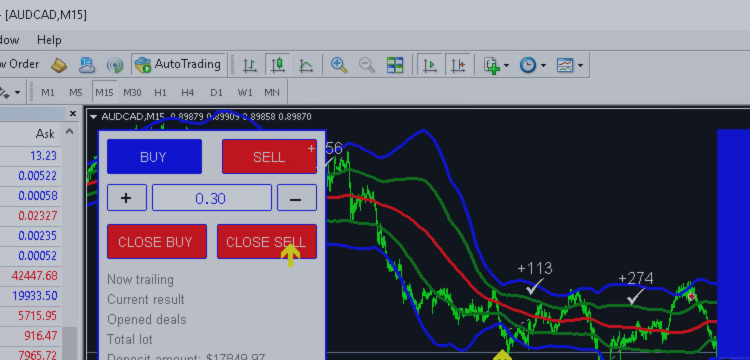Click the Ask value 916.47
The height and width of the screenshot is (360, 750).
40,336
